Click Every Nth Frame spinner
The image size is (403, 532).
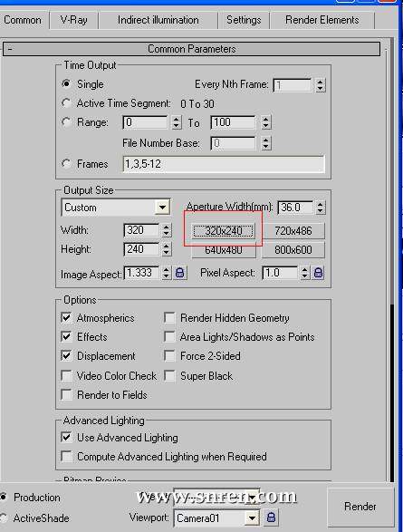pyautogui.click(x=320, y=85)
